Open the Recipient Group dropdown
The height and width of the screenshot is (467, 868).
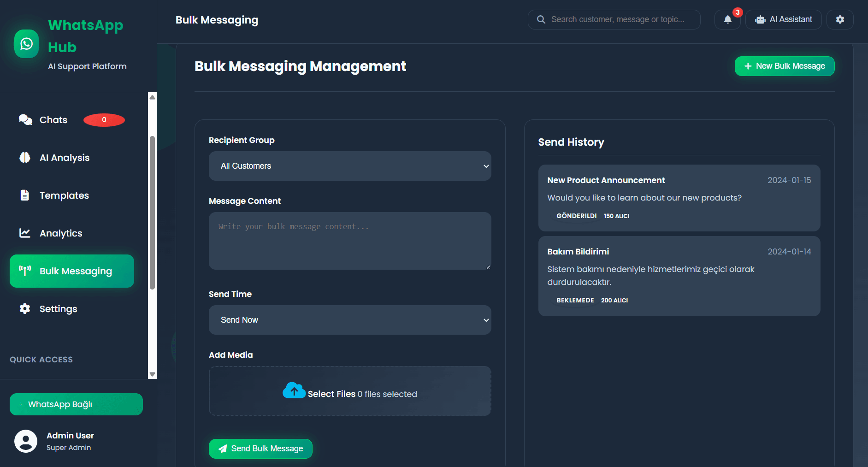tap(350, 166)
